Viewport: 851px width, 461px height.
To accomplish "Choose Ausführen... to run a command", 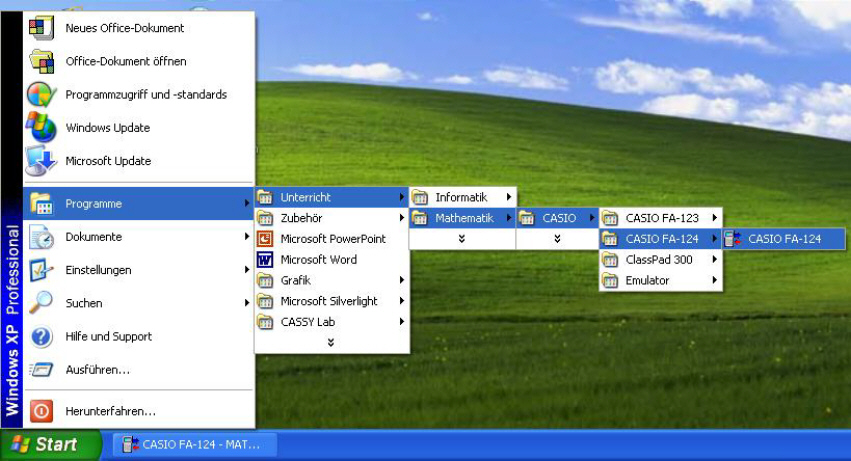I will tap(139, 370).
